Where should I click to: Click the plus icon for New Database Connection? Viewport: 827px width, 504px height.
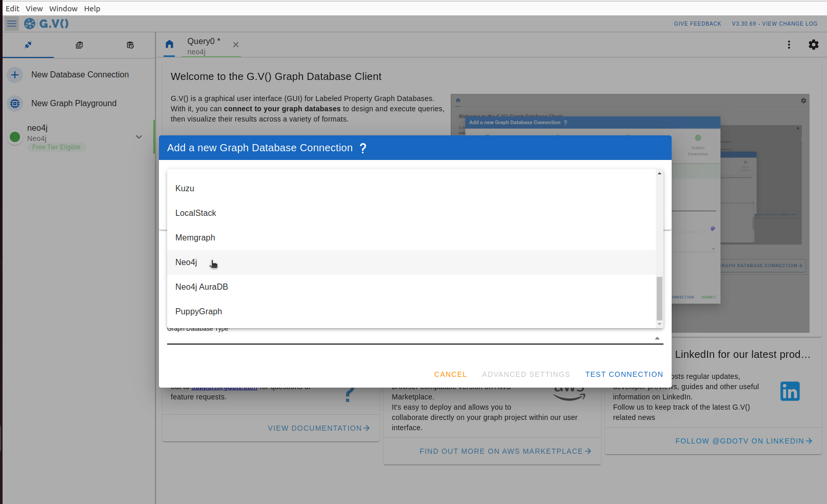point(15,75)
